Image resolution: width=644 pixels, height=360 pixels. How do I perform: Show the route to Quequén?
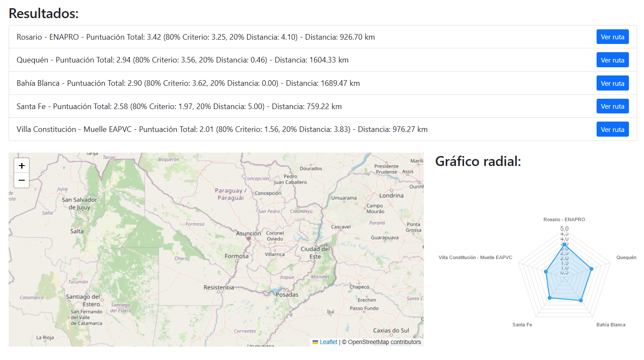pos(612,60)
